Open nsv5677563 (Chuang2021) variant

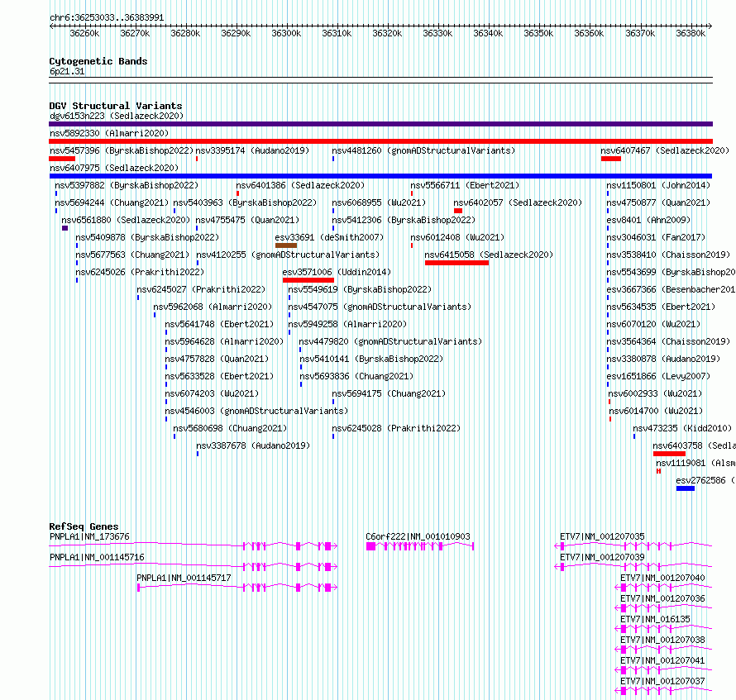[132, 255]
